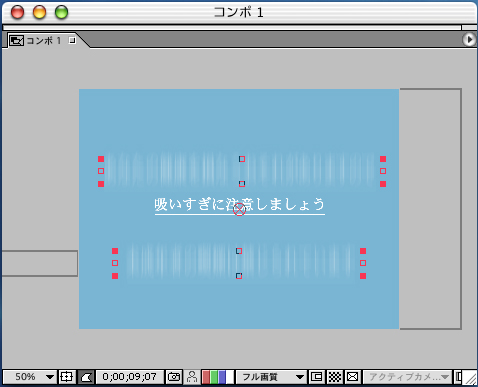This screenshot has width=478, height=387.
Task: Click the anchor point crosshair on text layer
Action: [239, 210]
